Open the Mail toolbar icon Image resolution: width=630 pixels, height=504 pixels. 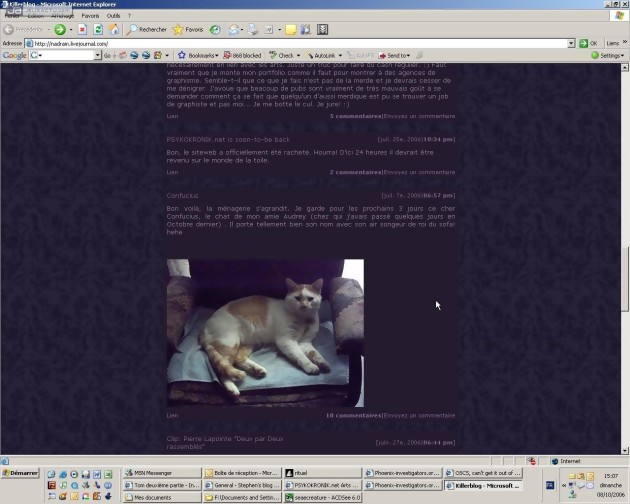click(x=234, y=29)
